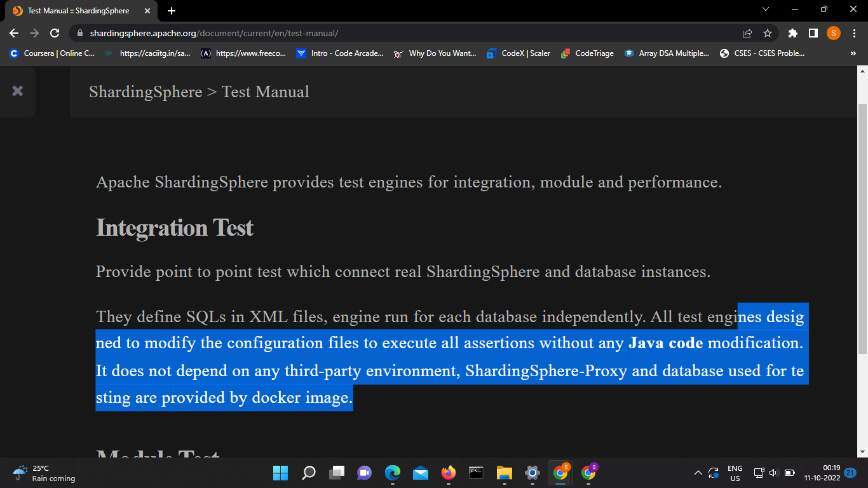Toggle the browser side panel
Screen dimensions: 868x488
813,33
